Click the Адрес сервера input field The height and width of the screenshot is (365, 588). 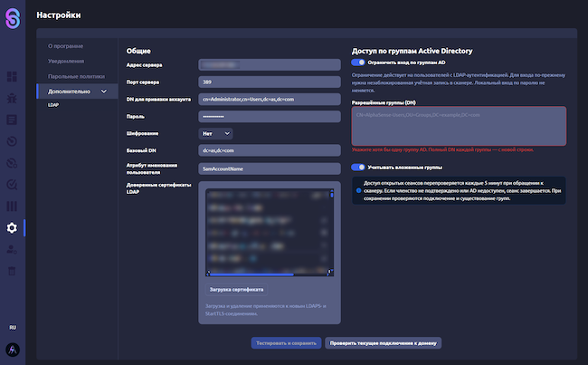tap(270, 64)
